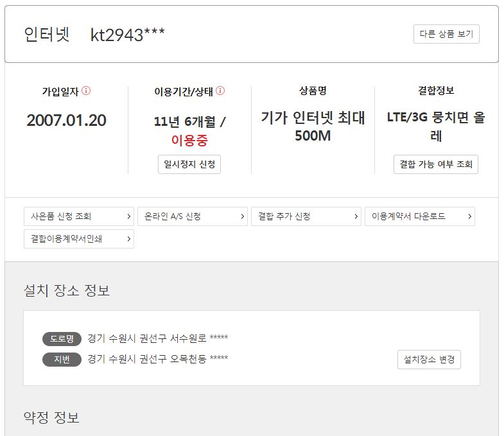Viewport: 504px width, 436px height.
Task: Go to 온라인 A/S 신청
Action: (192, 216)
